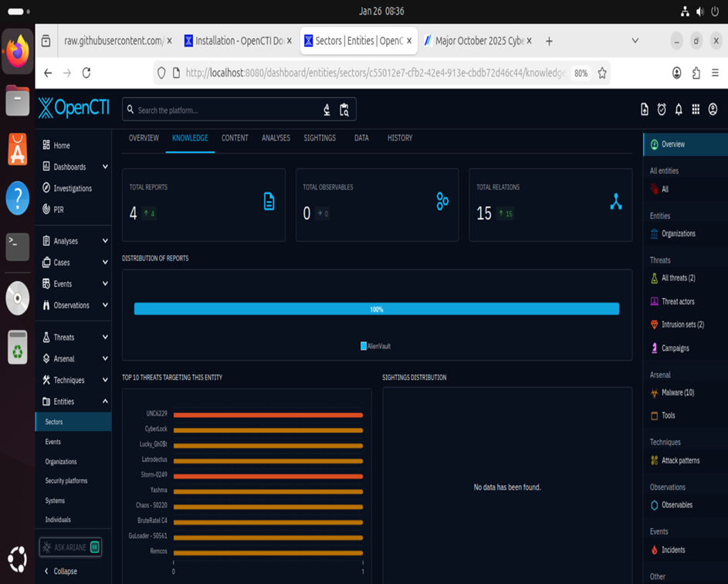Screen dimensions: 728x584
Task: Open the bulk search microscope icon
Action: (x=327, y=110)
